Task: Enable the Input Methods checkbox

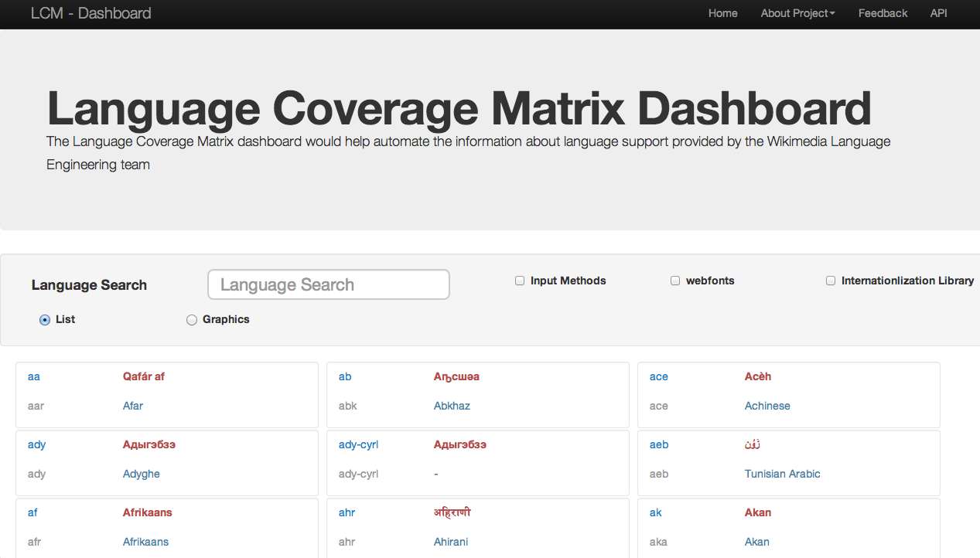Action: point(520,281)
